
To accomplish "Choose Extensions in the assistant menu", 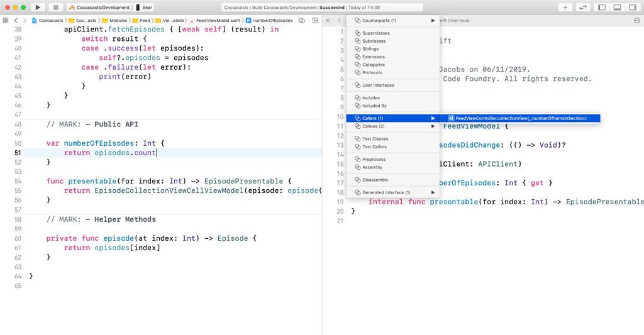I will tap(393, 57).
